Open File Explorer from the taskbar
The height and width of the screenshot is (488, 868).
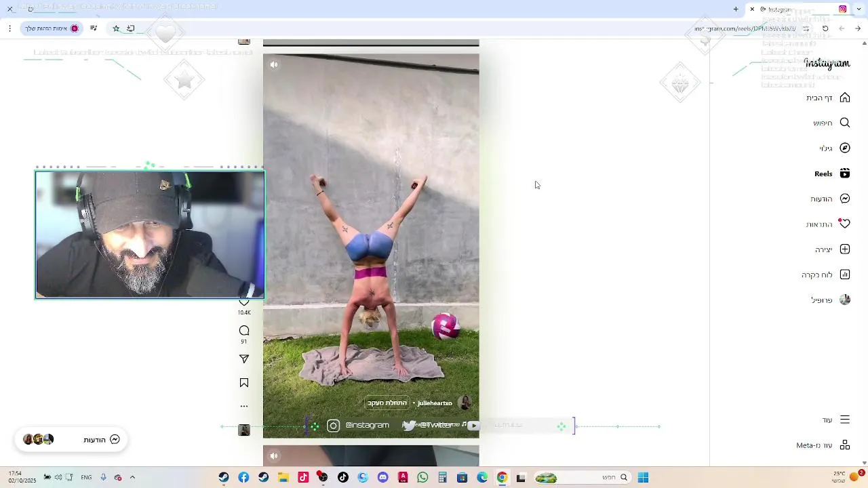pyautogui.click(x=283, y=478)
